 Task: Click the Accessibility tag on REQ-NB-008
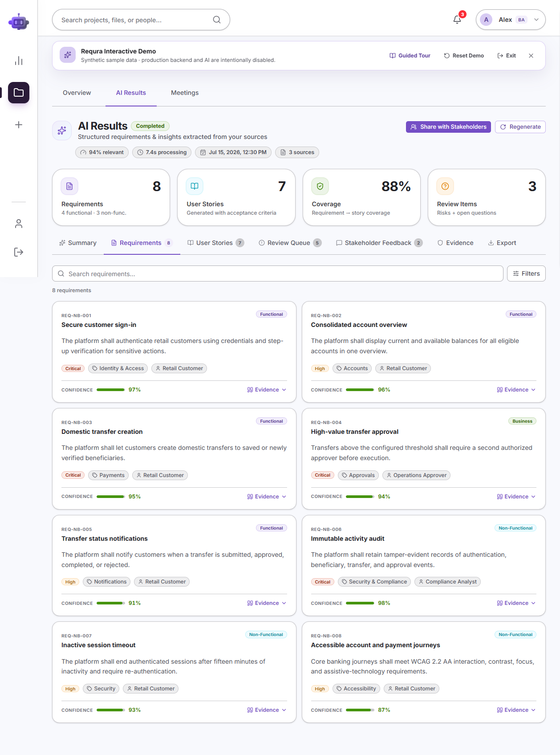[356, 689]
